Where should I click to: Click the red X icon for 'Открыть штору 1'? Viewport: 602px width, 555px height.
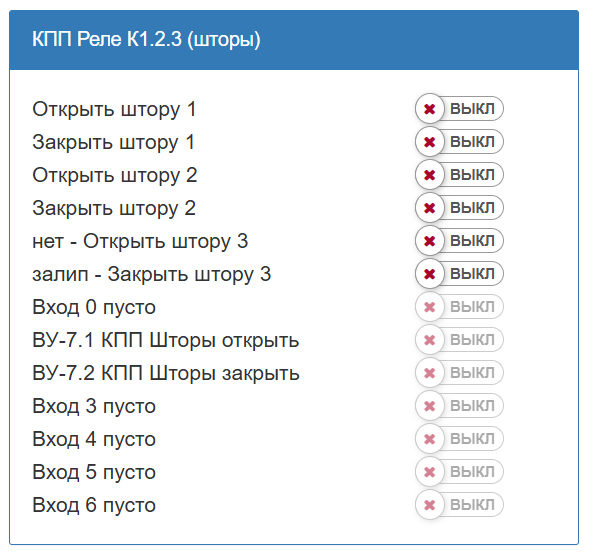click(x=430, y=109)
